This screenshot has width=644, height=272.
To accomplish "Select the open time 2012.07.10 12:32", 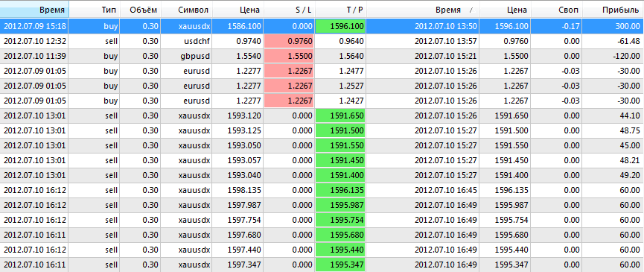I will [35, 42].
